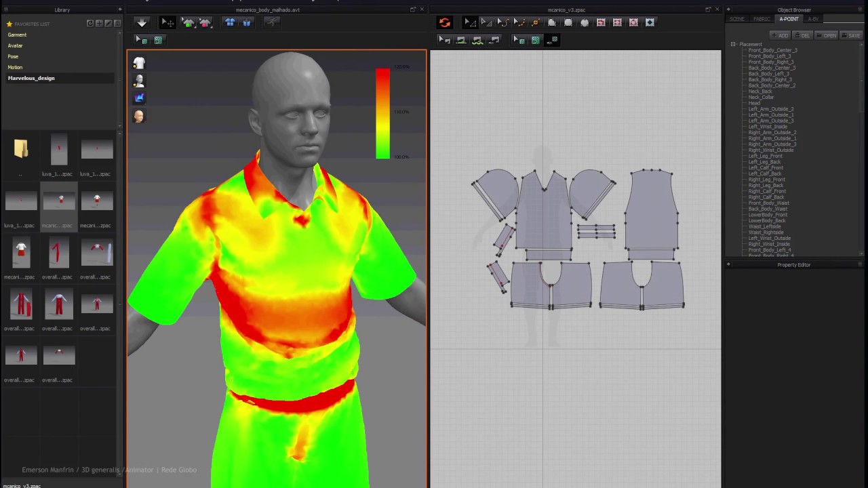Click the SAVE button in Object Browser
The image size is (868, 488).
point(851,35)
